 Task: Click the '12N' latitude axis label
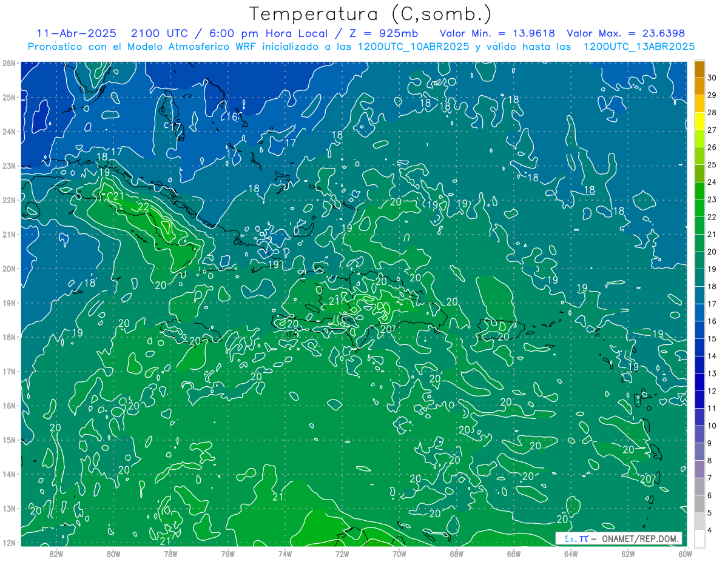click(x=8, y=543)
